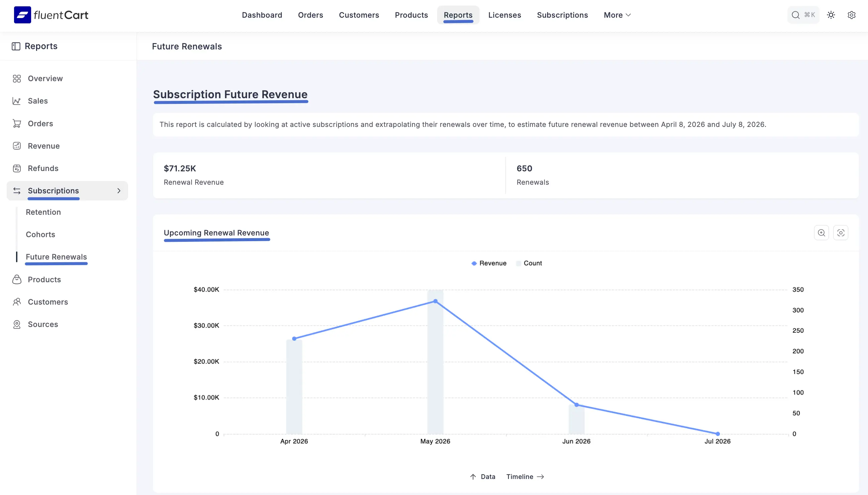Click the chart zoom magnifier icon
Screen dimensions: 868x495
tap(821, 233)
